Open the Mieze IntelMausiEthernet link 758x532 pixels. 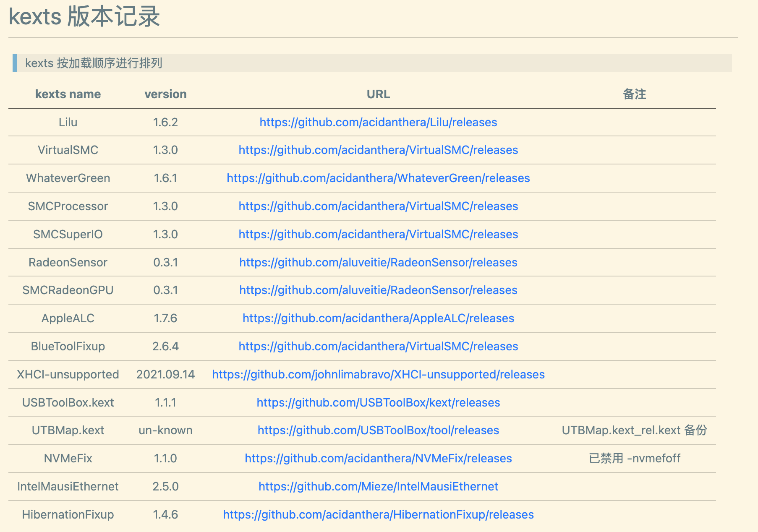click(378, 486)
